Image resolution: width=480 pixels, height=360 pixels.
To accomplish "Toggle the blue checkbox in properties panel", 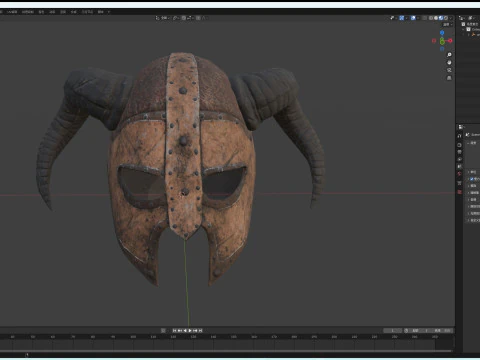I will (471, 179).
